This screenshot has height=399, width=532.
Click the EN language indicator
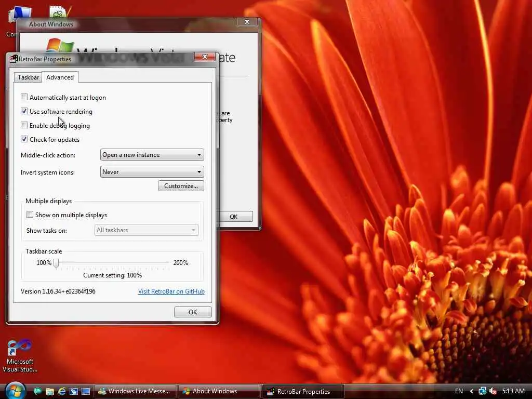pyautogui.click(x=459, y=391)
